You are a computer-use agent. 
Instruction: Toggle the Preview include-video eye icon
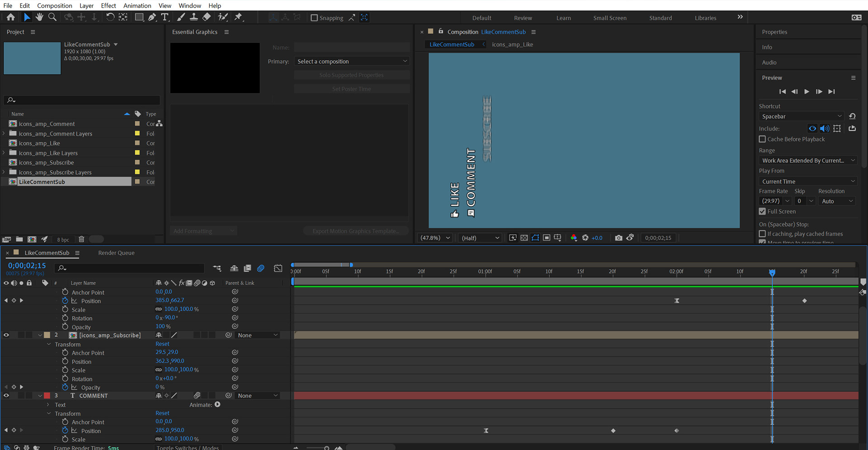tap(812, 128)
